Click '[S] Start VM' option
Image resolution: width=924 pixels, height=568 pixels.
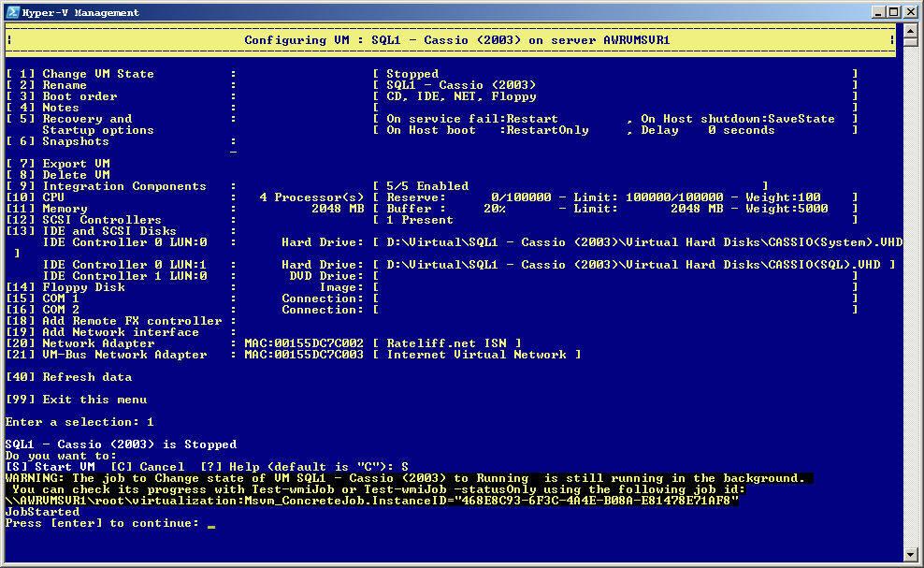point(51,467)
